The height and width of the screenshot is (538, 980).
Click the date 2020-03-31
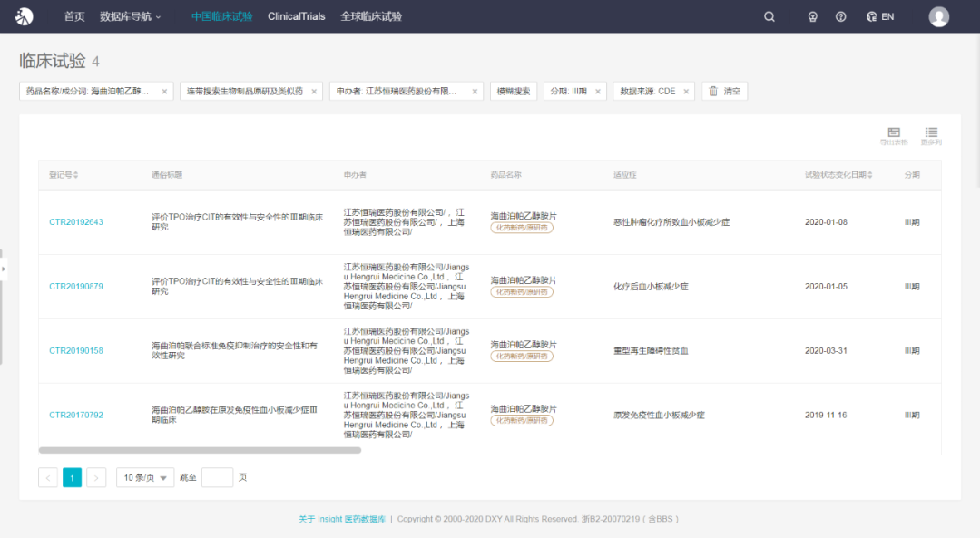pyautogui.click(x=826, y=350)
